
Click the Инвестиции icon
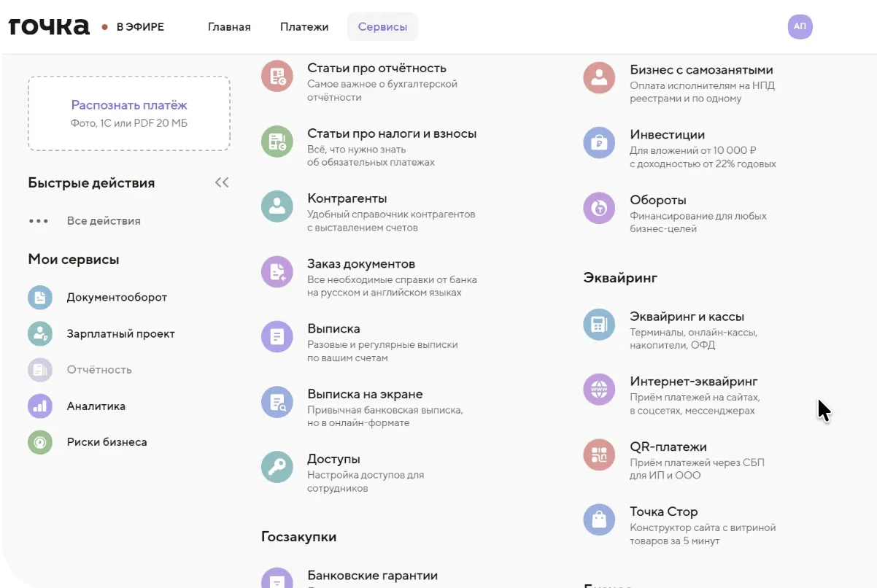(599, 142)
